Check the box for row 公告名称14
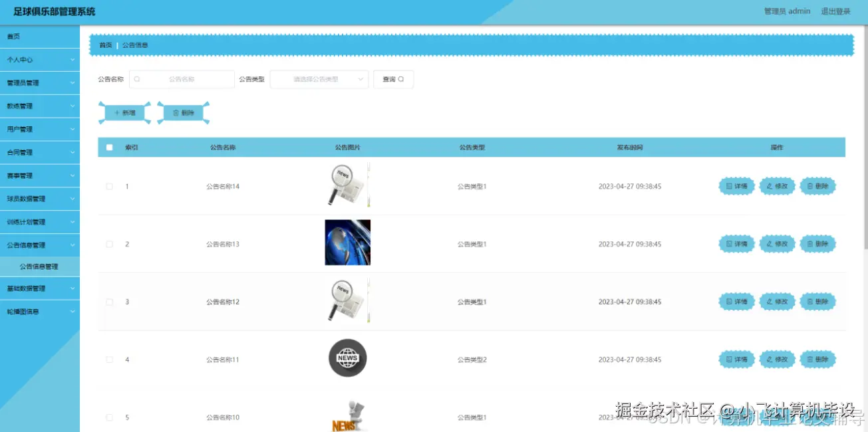Screen dimensions: 868x432 point(110,186)
